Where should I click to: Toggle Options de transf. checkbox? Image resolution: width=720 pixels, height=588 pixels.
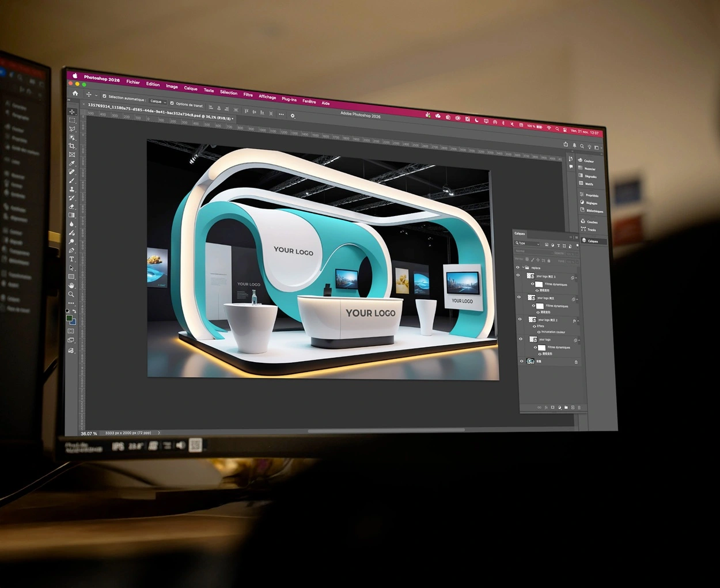pyautogui.click(x=172, y=103)
